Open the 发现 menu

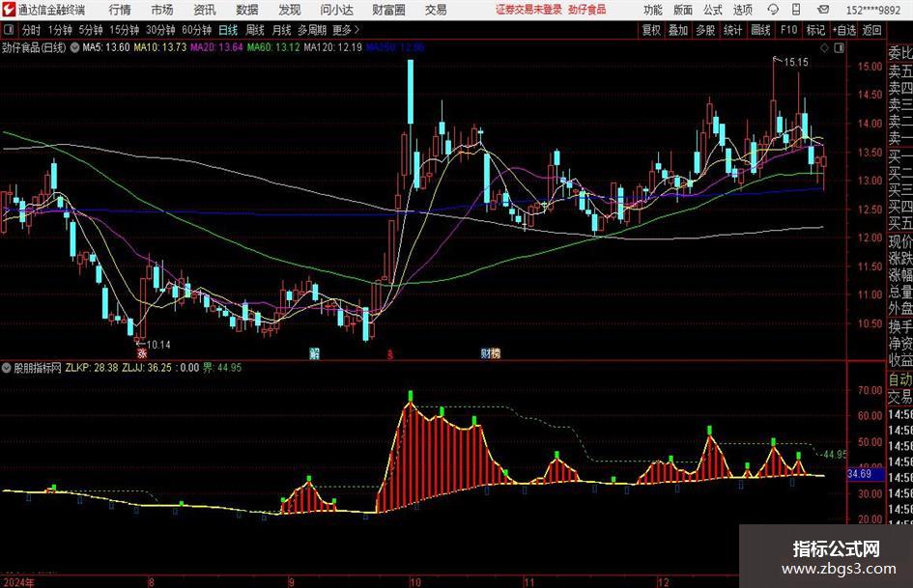pyautogui.click(x=289, y=10)
